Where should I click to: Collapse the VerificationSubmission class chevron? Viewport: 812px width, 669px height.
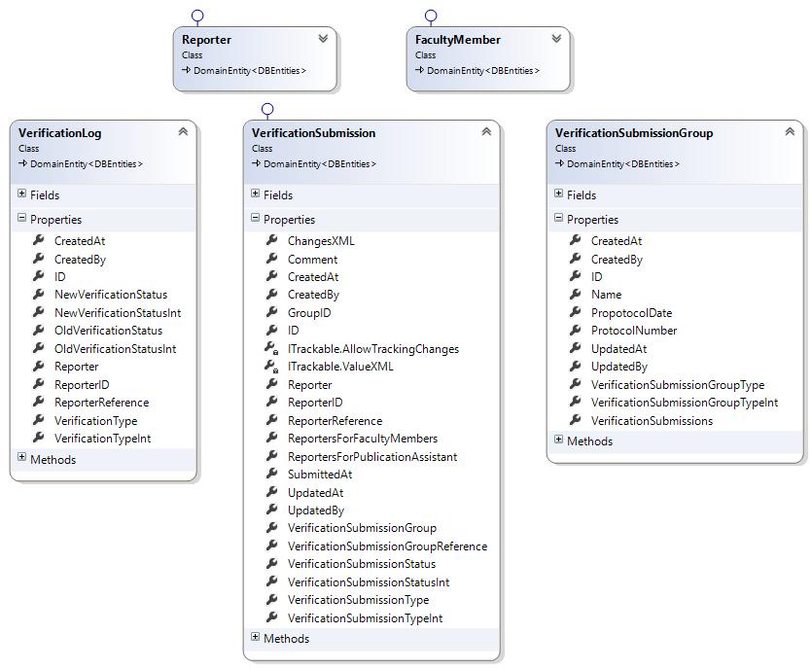coord(486,131)
